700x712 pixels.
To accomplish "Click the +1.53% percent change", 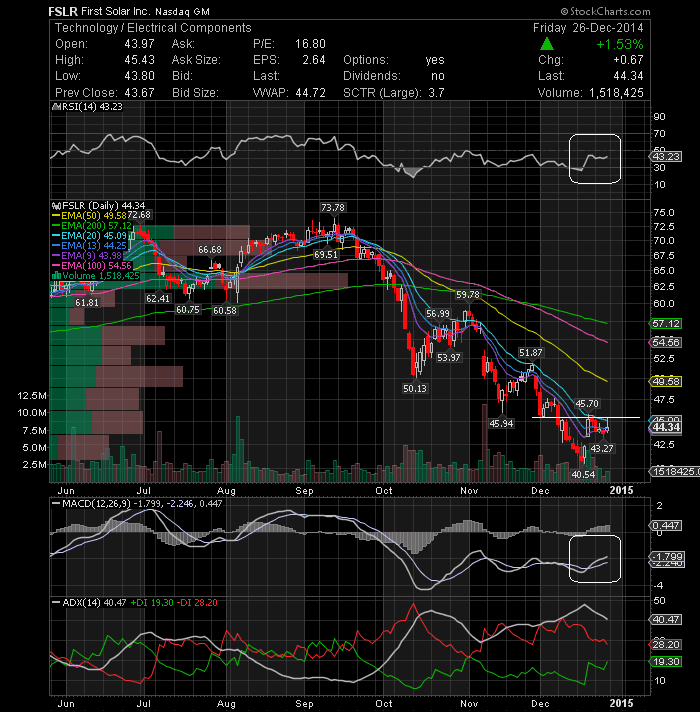I will (620, 44).
